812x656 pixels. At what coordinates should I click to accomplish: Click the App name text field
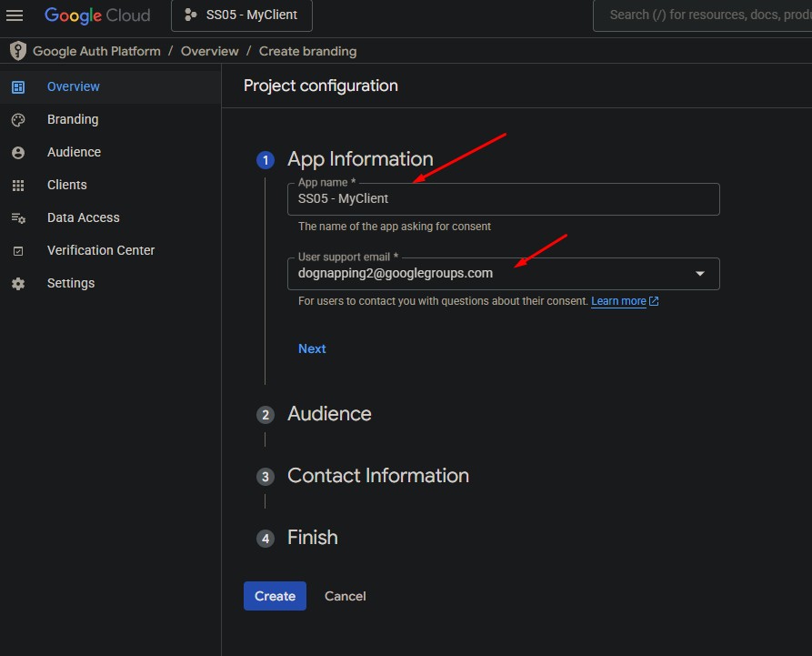[x=503, y=199]
